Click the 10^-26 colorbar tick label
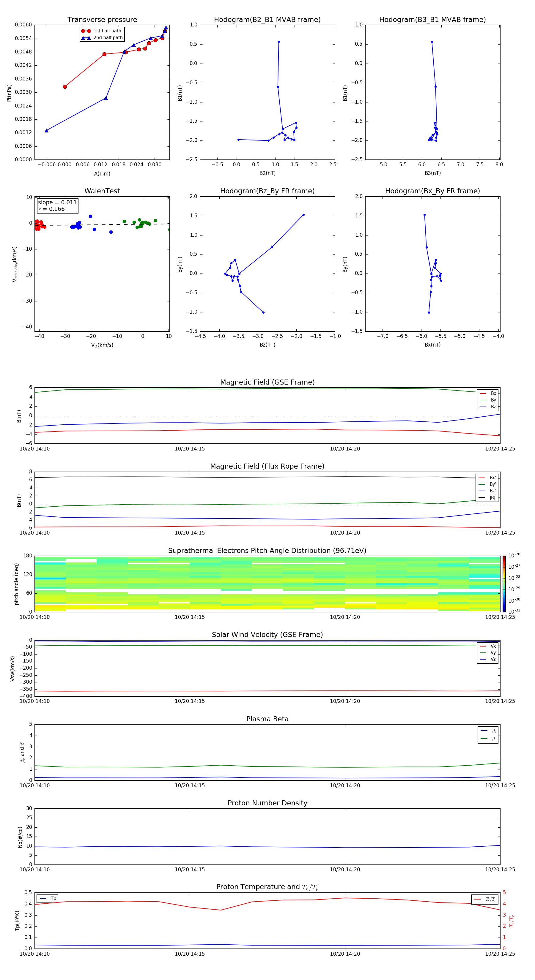The width and height of the screenshot is (535, 980). pos(514,555)
